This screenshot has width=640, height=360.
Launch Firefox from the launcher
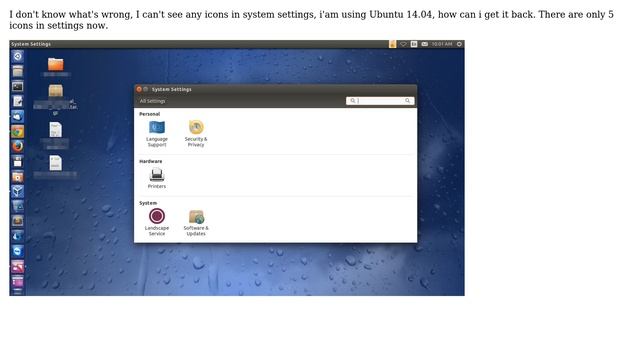pyautogui.click(x=18, y=146)
